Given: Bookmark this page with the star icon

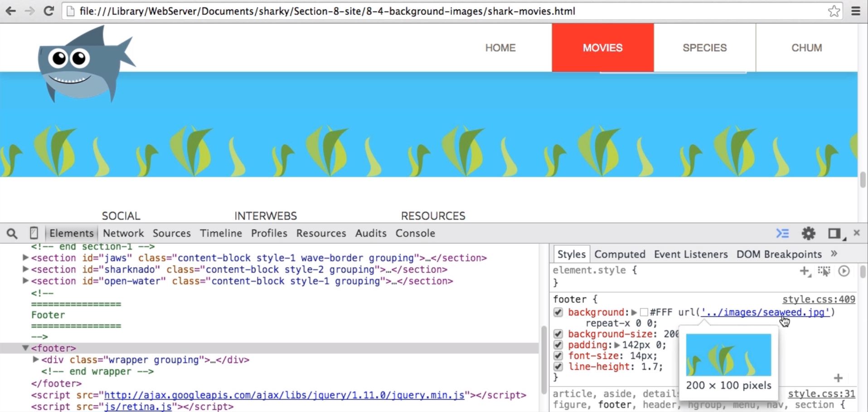Looking at the screenshot, I should (834, 11).
